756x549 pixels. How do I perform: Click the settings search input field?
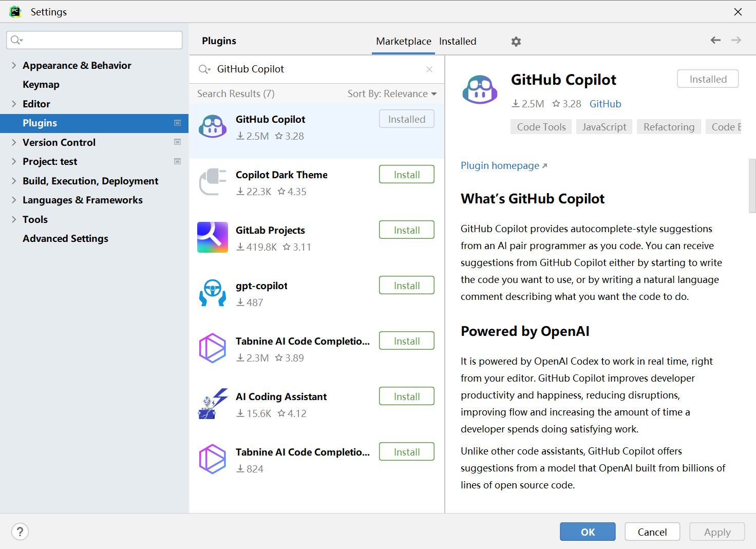tap(94, 40)
